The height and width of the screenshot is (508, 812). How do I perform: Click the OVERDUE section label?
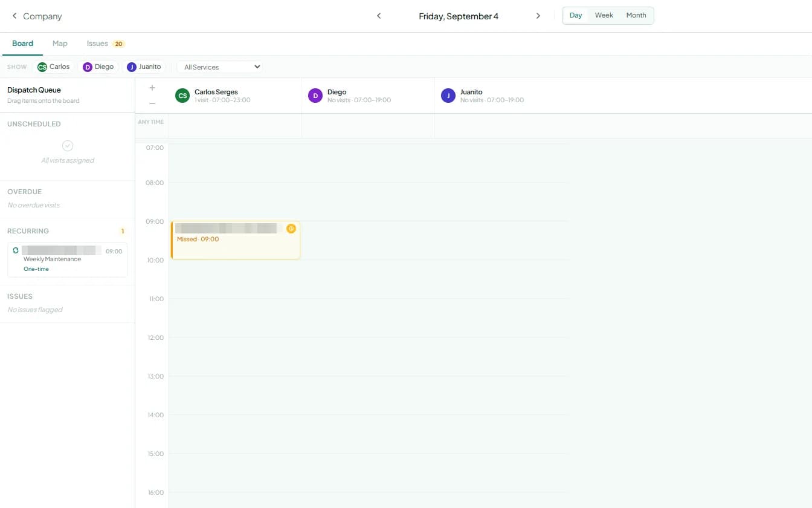[x=24, y=192]
